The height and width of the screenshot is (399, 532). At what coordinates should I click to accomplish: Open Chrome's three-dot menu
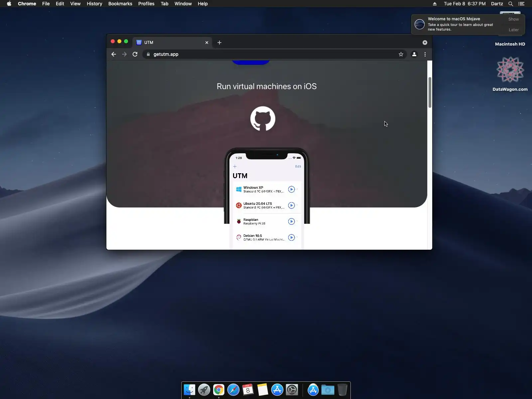tap(425, 54)
